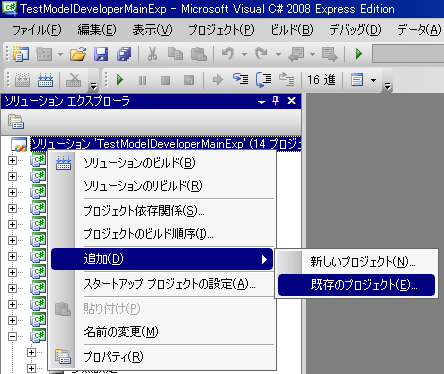Viewport: 444px width, 374px height.
Task: Collapse the expanded last project node
Action: point(12,336)
